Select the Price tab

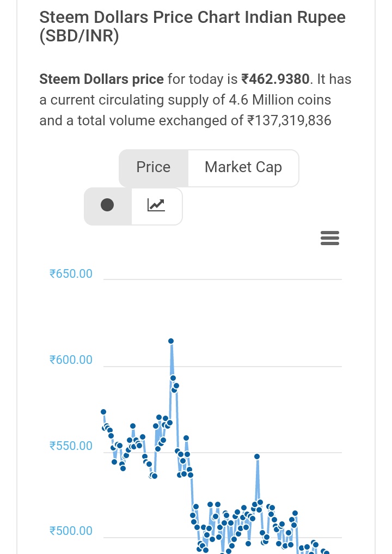pyautogui.click(x=154, y=168)
